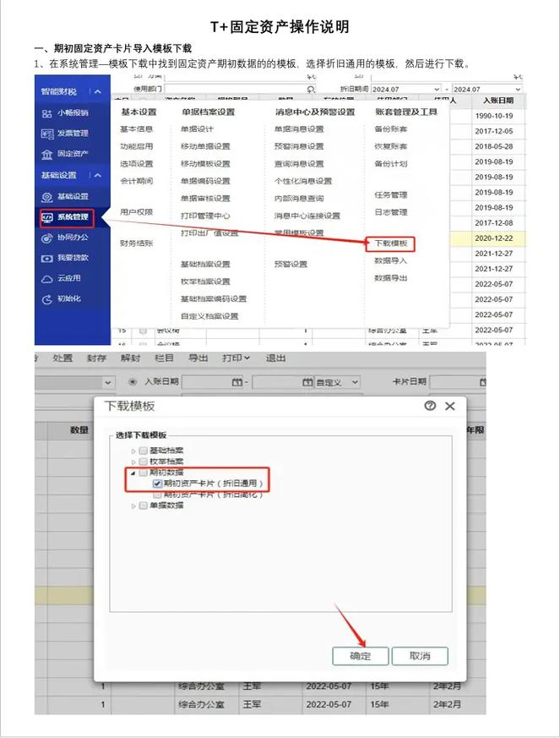Screen dimensions: 560x738
Task: Check the 单据数据 checkbox
Action: [144, 506]
